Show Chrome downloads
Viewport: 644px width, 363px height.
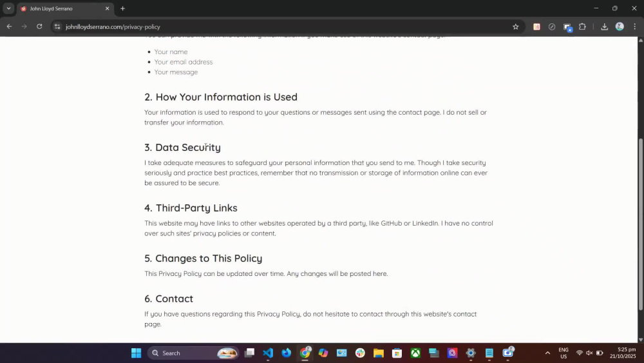604,26
